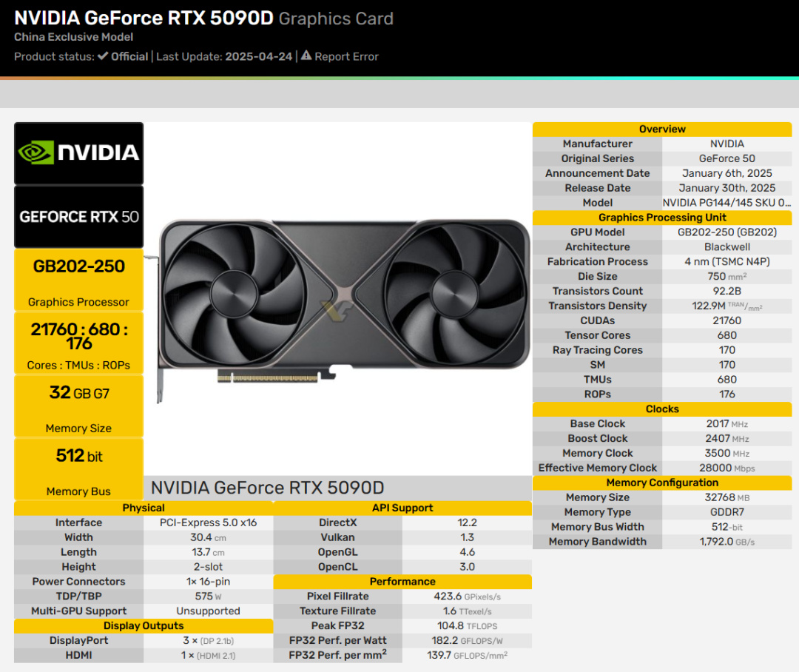Click the OpenGL value 4.6

[468, 552]
